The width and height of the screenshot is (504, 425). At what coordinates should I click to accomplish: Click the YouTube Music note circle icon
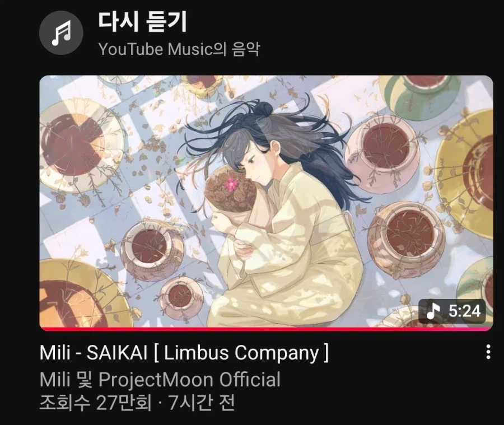coord(61,32)
